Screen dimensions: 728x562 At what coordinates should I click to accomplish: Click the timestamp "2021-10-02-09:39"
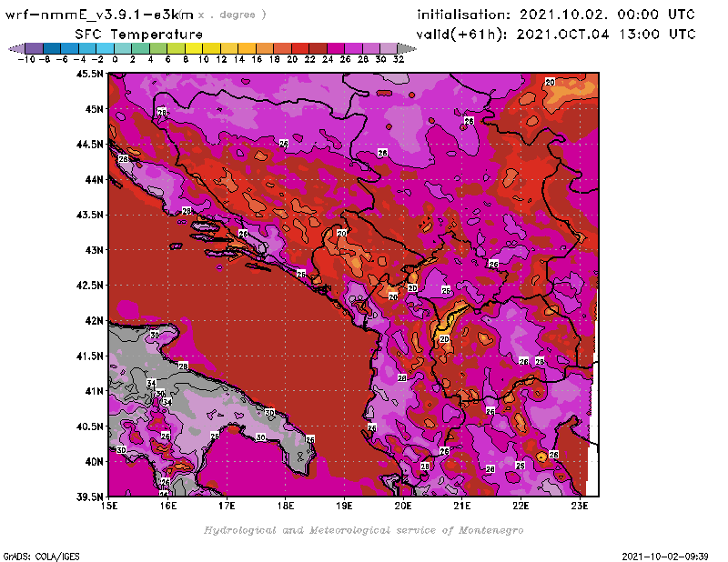pos(665,557)
